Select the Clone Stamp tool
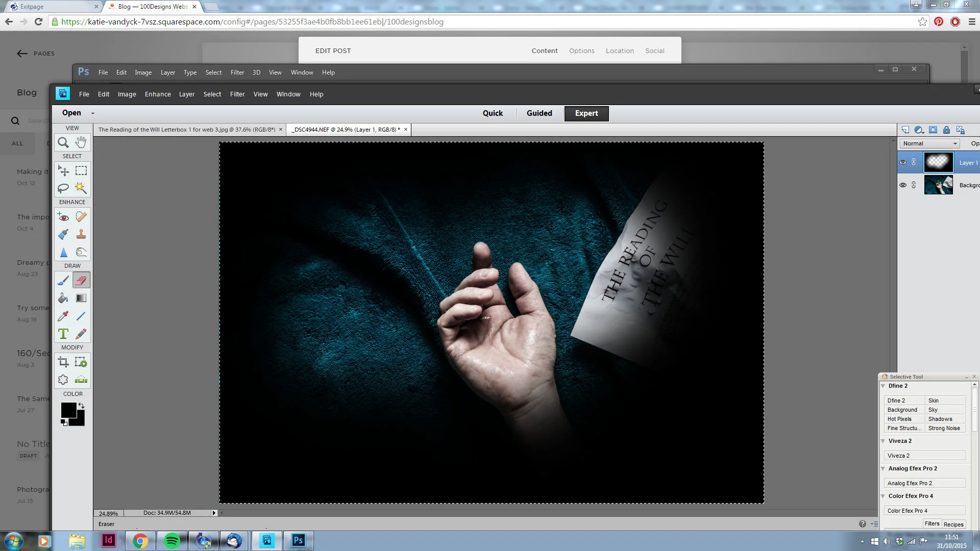The height and width of the screenshot is (551, 980). (x=81, y=235)
